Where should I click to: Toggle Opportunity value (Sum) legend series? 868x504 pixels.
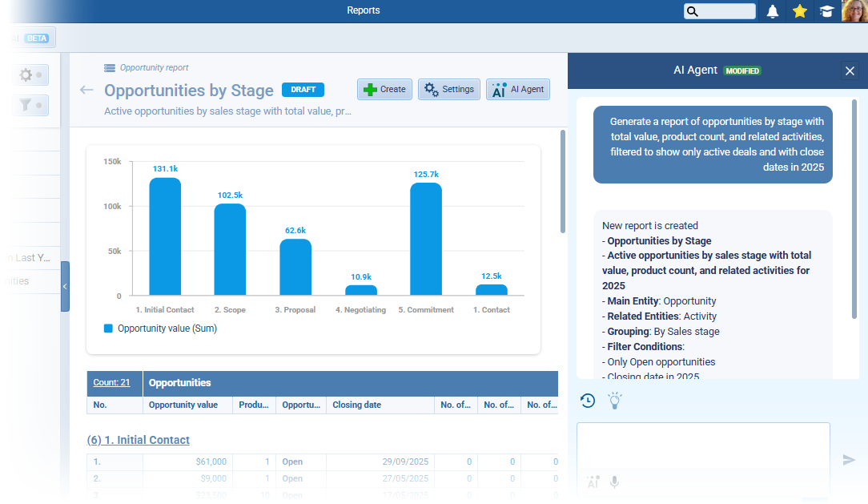(x=160, y=328)
